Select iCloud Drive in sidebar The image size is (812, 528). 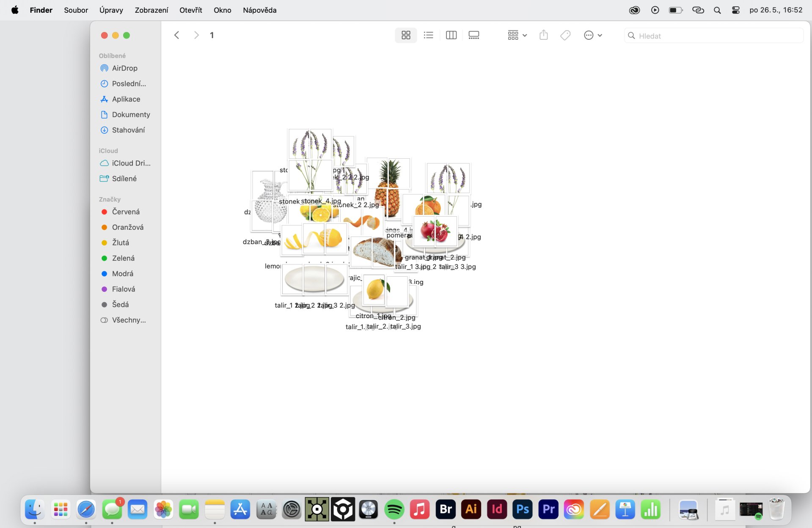[131, 163]
